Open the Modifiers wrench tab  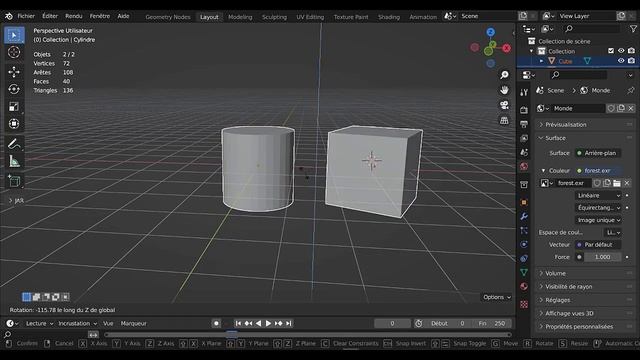click(x=524, y=216)
